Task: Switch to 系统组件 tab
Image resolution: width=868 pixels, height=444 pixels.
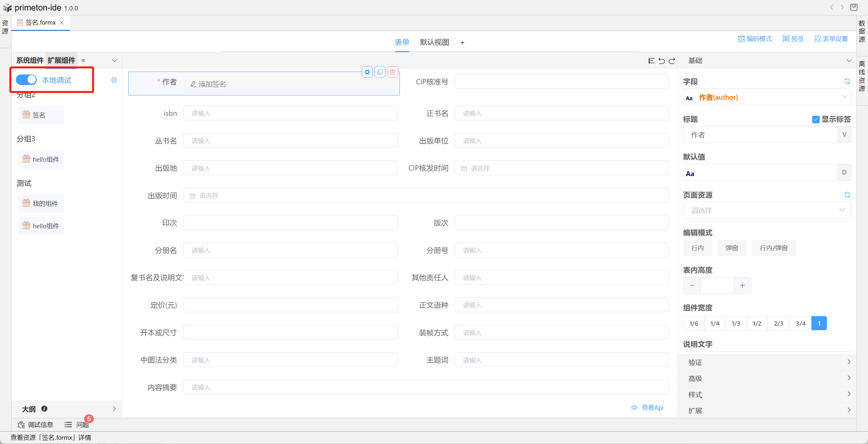Action: pos(30,61)
